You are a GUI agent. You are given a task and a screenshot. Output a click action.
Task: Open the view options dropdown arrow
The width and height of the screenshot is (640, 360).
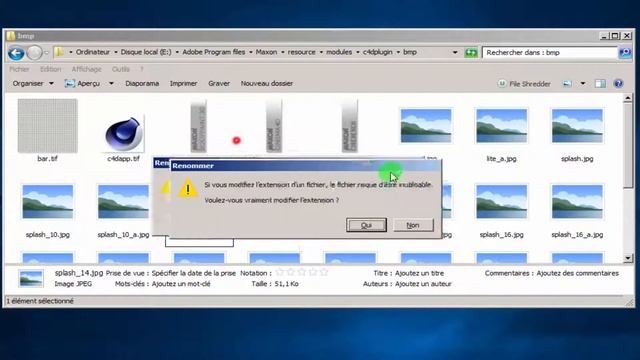[x=583, y=84]
